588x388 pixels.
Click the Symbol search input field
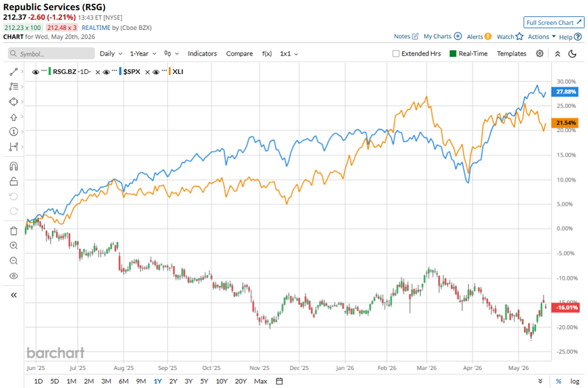tap(51, 54)
